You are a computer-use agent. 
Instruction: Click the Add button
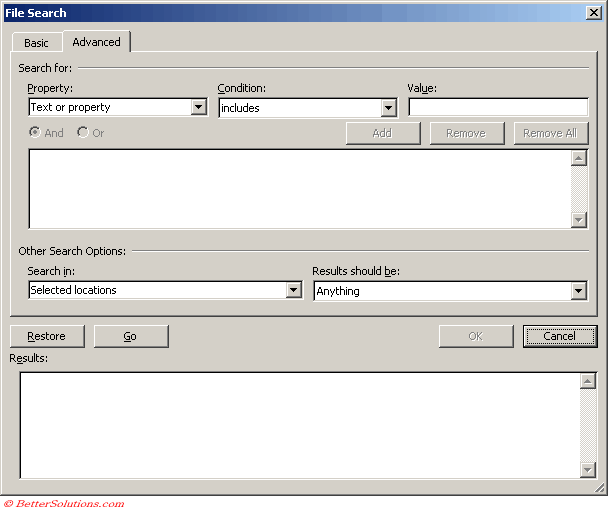point(383,133)
